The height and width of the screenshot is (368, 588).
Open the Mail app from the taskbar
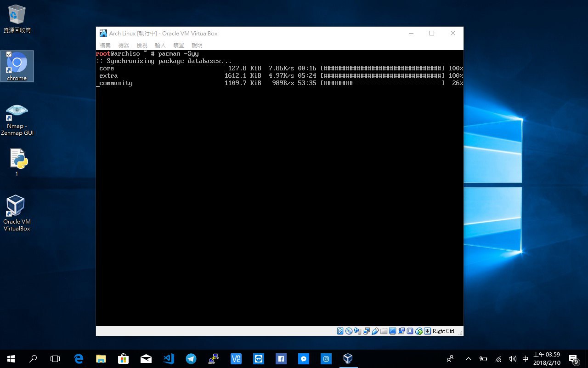(146, 359)
